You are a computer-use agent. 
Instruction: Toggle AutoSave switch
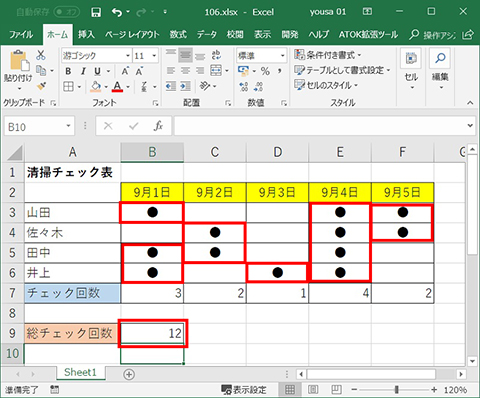point(67,12)
